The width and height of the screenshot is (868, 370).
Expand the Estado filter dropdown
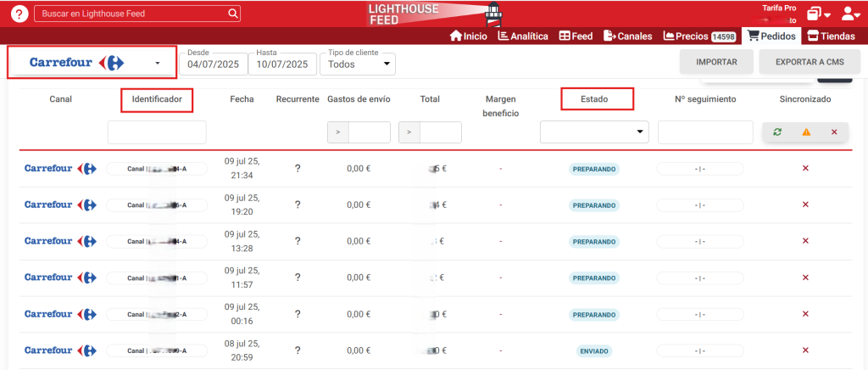[x=594, y=132]
